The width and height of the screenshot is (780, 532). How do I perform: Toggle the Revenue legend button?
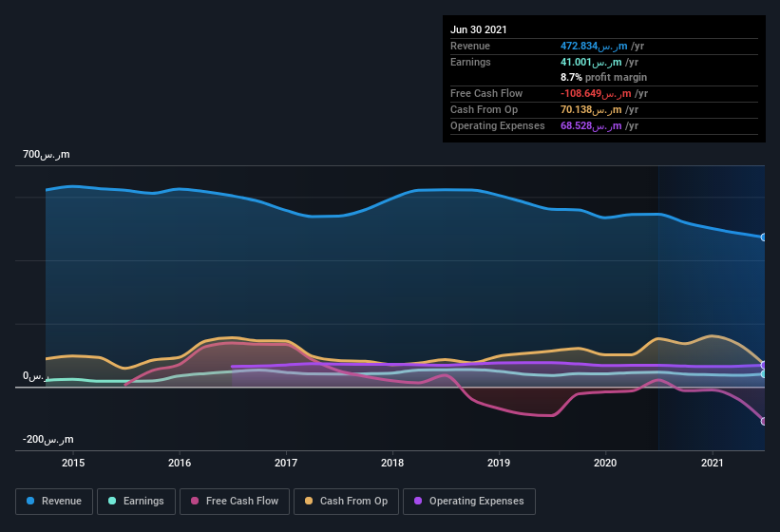(54, 502)
